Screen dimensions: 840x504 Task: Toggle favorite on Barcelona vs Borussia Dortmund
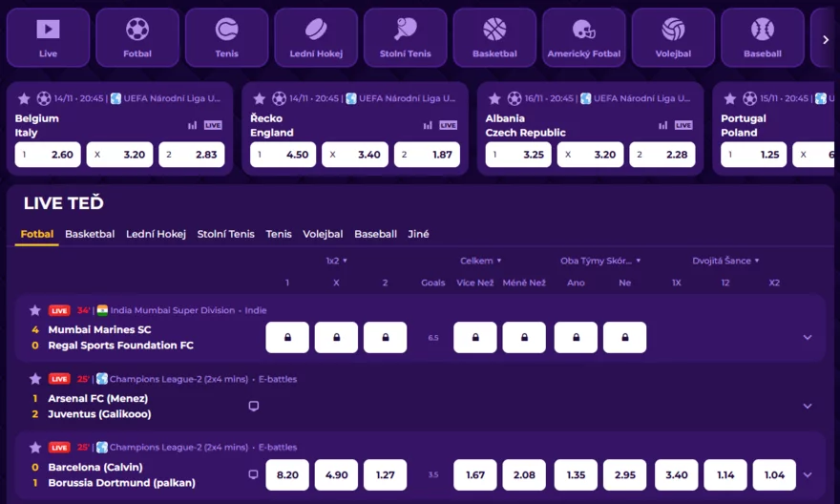tap(35, 447)
